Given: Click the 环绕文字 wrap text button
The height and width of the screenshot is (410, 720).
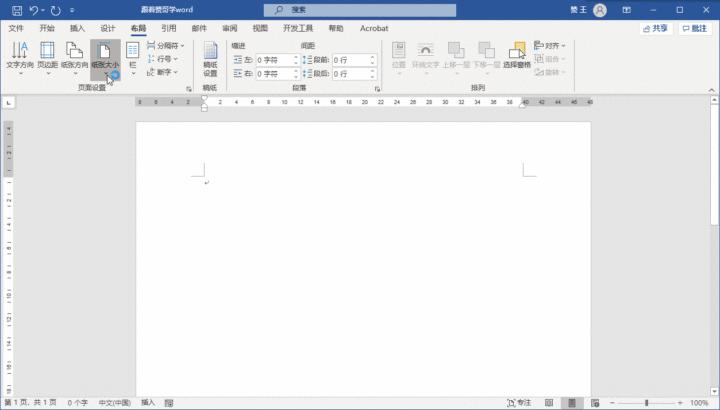Looking at the screenshot, I should point(425,58).
